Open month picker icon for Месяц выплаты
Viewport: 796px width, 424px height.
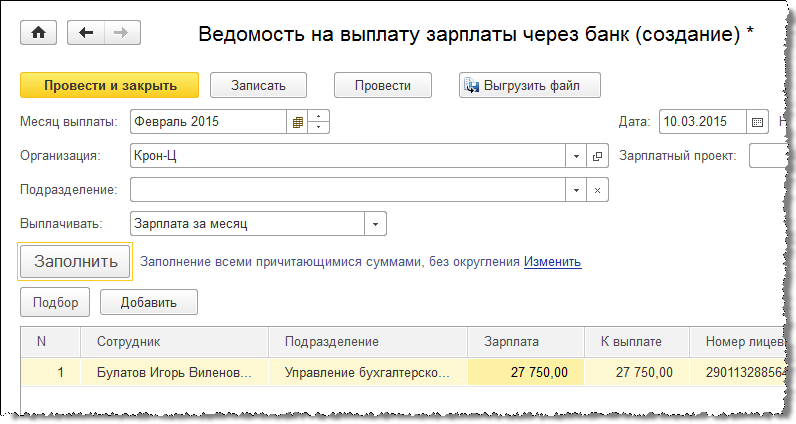pos(297,123)
